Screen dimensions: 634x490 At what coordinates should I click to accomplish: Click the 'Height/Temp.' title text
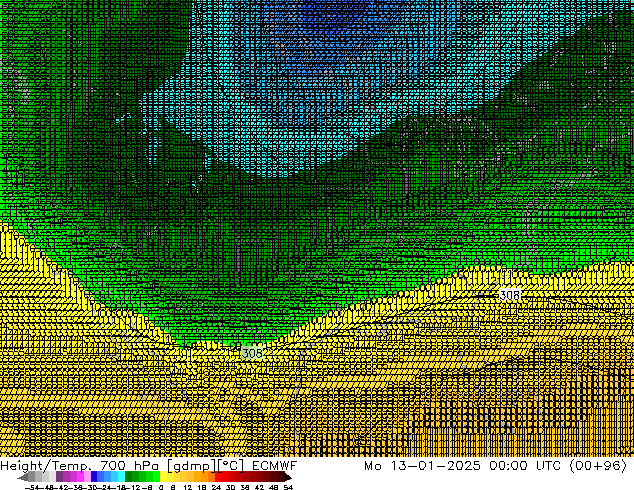[x=47, y=466]
